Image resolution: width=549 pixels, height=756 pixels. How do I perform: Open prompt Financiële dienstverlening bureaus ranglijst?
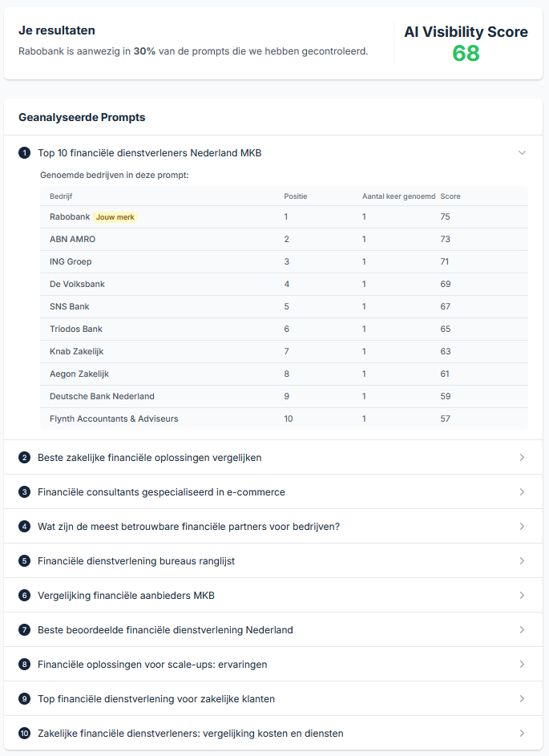136,560
